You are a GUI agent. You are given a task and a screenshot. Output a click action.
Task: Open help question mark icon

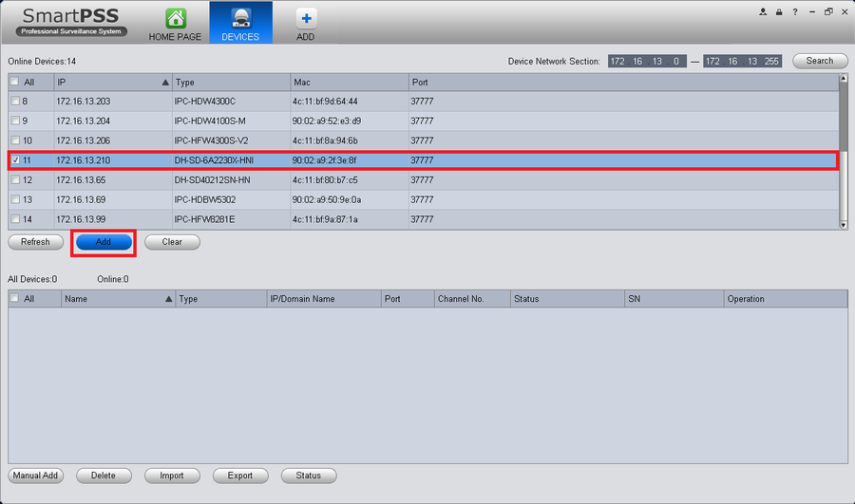[x=795, y=12]
